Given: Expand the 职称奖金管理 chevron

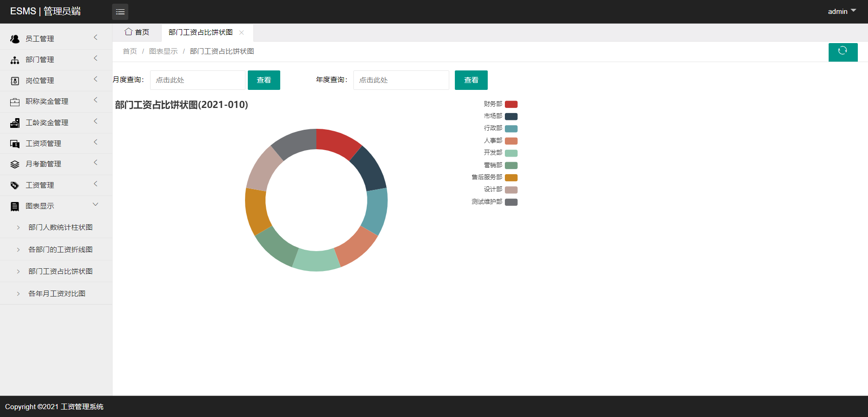Looking at the screenshot, I should point(96,100).
